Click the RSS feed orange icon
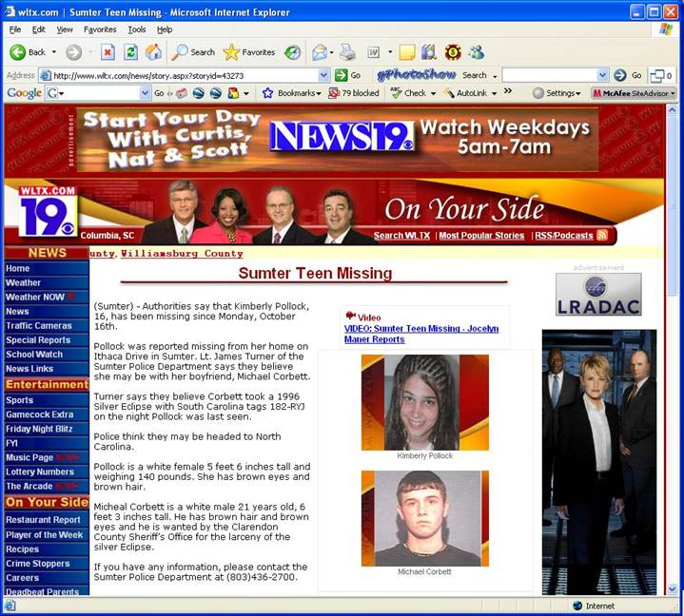The image size is (684, 616). click(601, 235)
